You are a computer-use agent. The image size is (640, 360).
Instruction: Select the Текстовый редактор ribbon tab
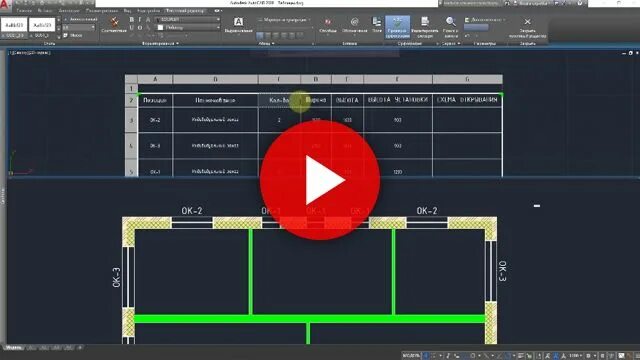186,11
